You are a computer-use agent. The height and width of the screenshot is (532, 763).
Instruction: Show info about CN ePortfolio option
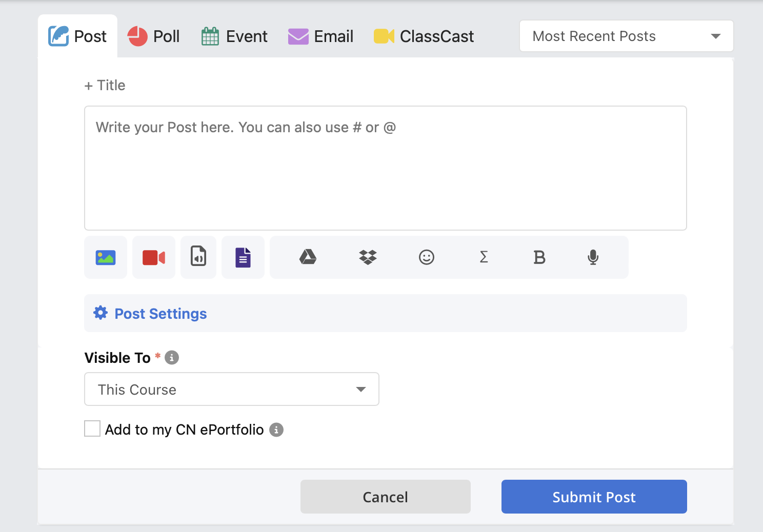click(x=276, y=429)
